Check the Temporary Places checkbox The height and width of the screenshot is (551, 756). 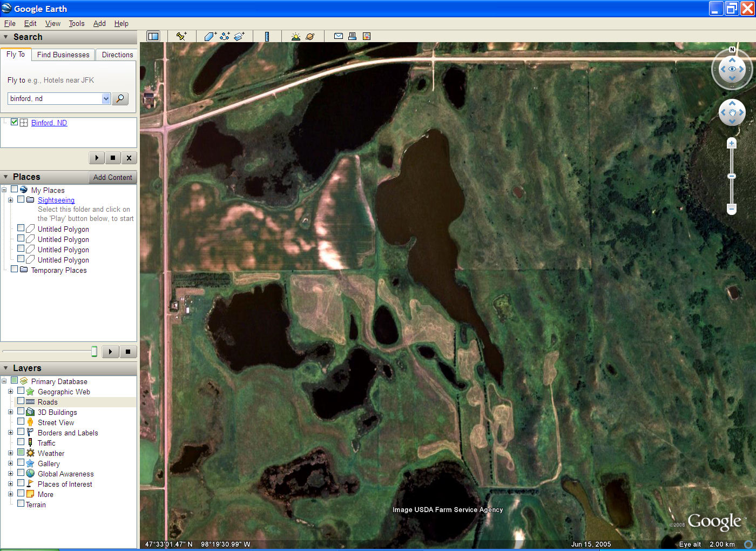pyautogui.click(x=14, y=269)
